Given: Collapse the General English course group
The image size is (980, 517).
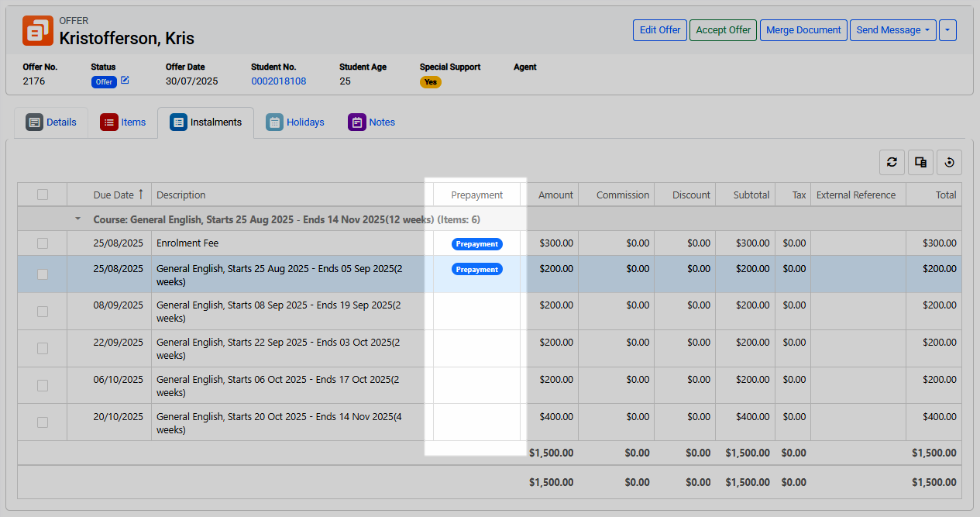Looking at the screenshot, I should point(77,219).
